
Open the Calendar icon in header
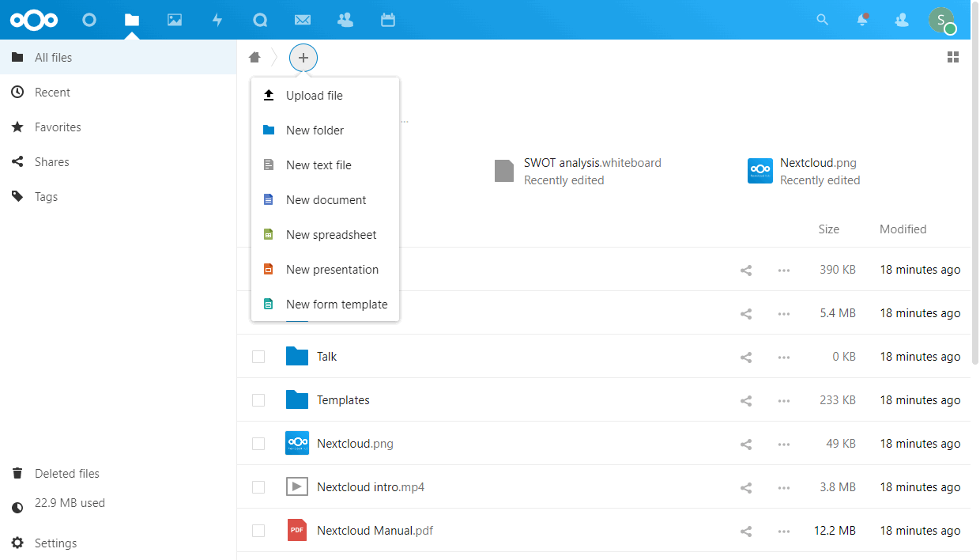(387, 20)
